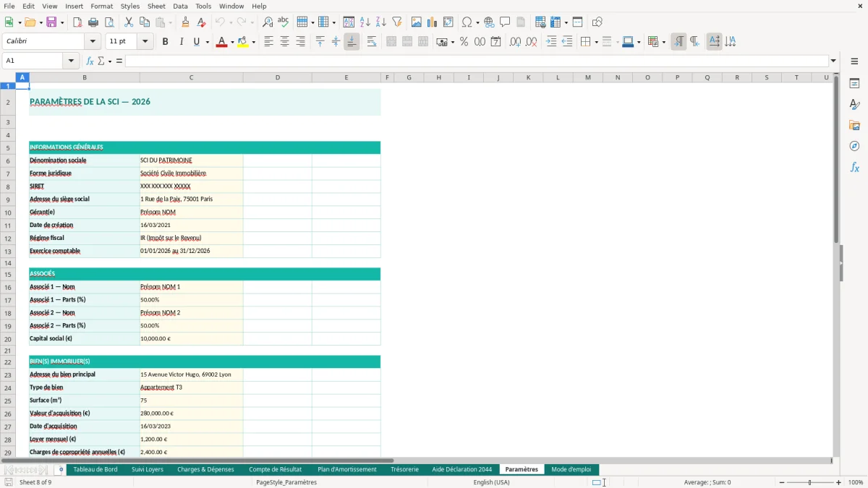The height and width of the screenshot is (488, 868).
Task: Toggle Center Horizontally alignment
Action: click(285, 42)
